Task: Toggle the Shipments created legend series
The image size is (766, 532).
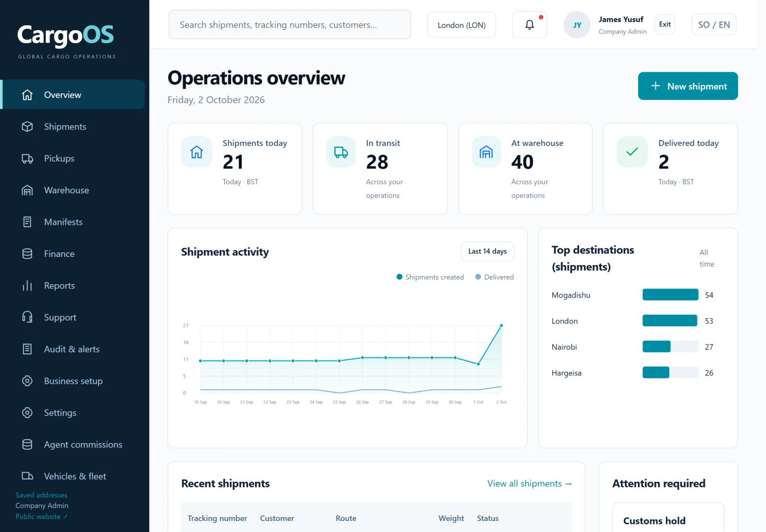Action: [x=430, y=277]
